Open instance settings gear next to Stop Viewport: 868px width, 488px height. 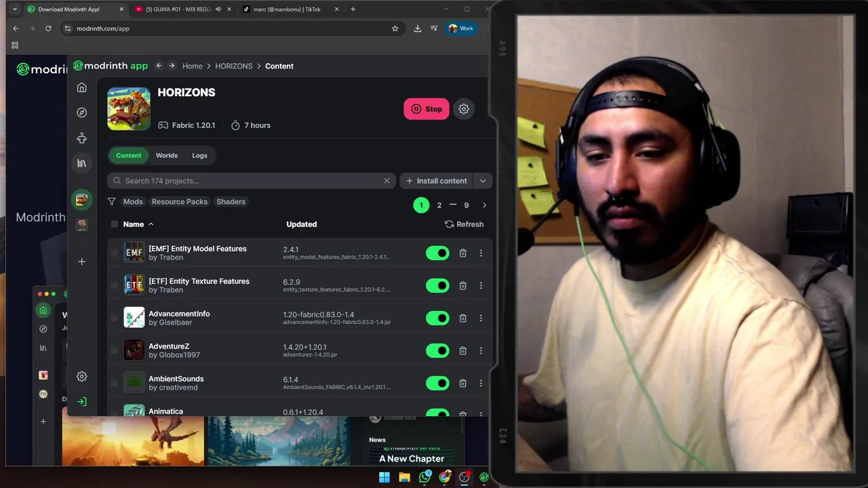click(464, 109)
